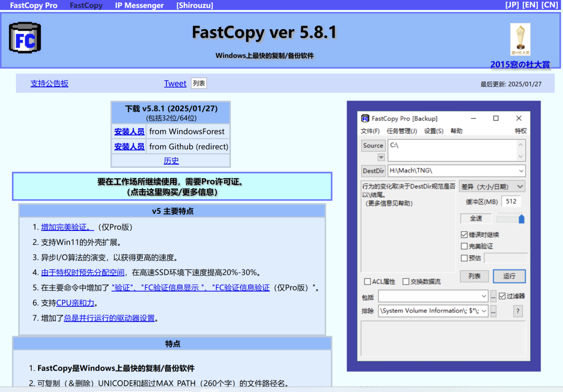Open the 2015 award trophy image
This screenshot has height=392, width=563.
pyautogui.click(x=520, y=40)
